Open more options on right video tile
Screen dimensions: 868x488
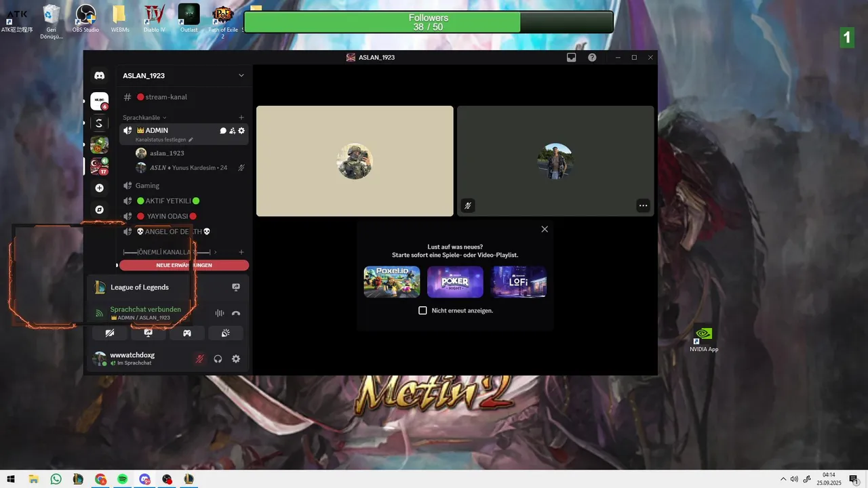point(643,205)
